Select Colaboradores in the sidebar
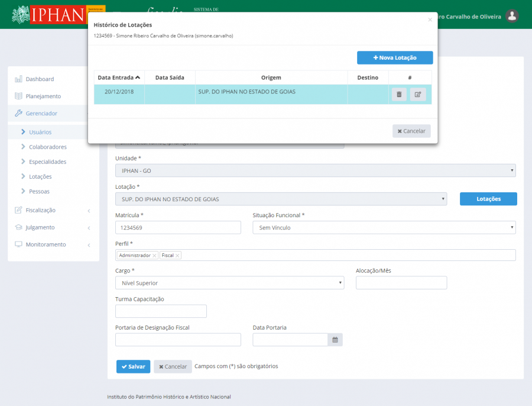The image size is (532, 406). 48,147
